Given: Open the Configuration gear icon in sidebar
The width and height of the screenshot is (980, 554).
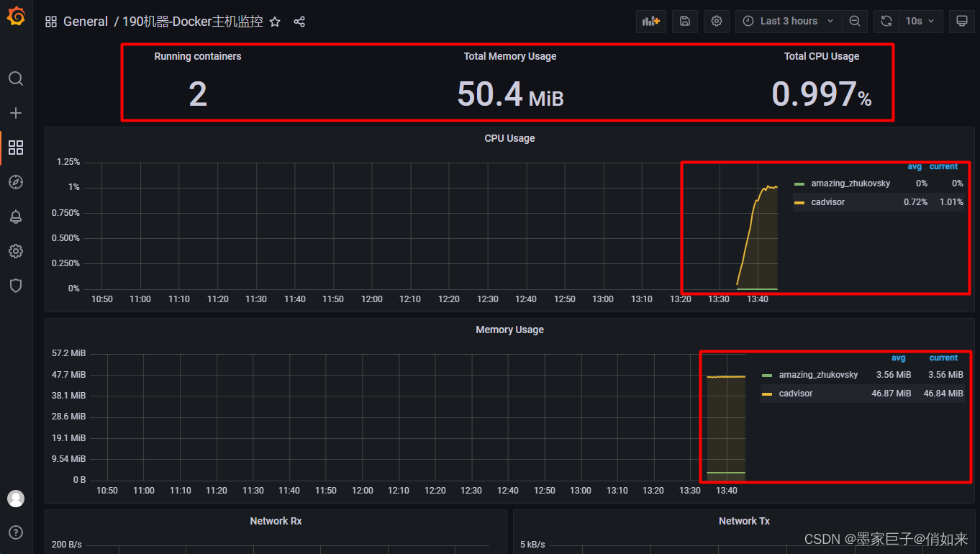Looking at the screenshot, I should [x=16, y=251].
